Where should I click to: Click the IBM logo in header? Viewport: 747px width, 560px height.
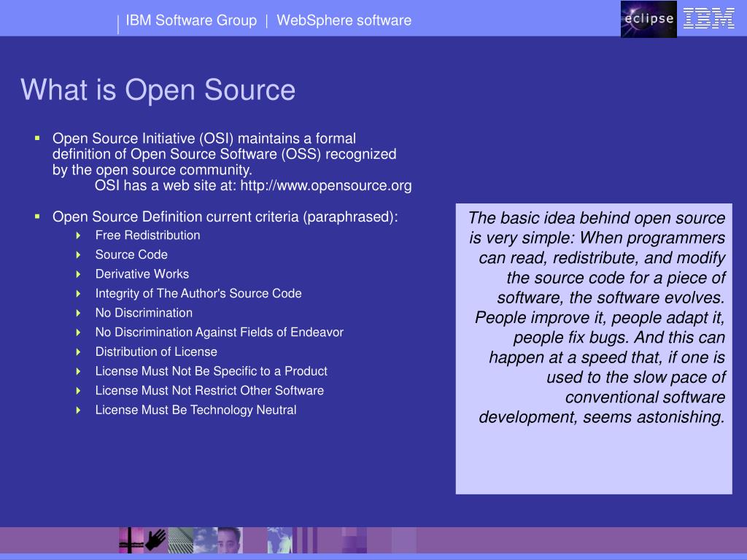(x=709, y=19)
